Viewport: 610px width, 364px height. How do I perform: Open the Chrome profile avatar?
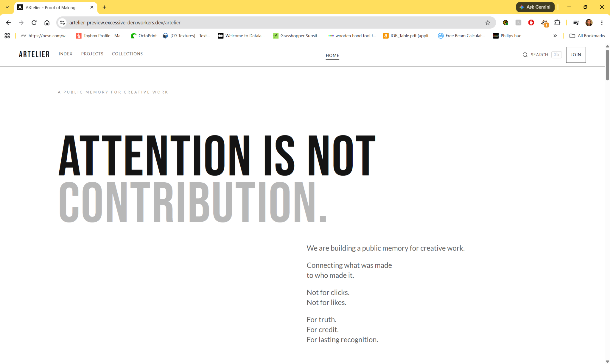coord(589,23)
